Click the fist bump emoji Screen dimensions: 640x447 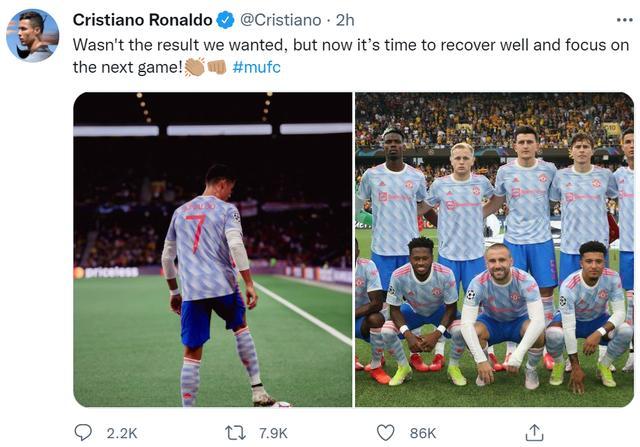point(216,67)
